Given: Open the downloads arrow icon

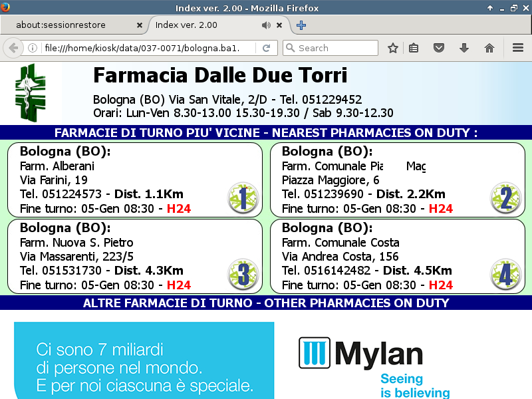Looking at the screenshot, I should (464, 48).
